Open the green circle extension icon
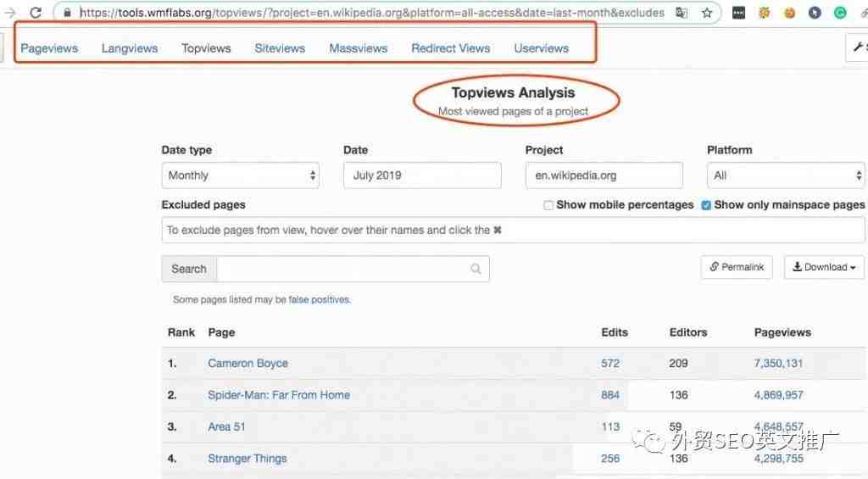This screenshot has height=479, width=868. tap(840, 12)
